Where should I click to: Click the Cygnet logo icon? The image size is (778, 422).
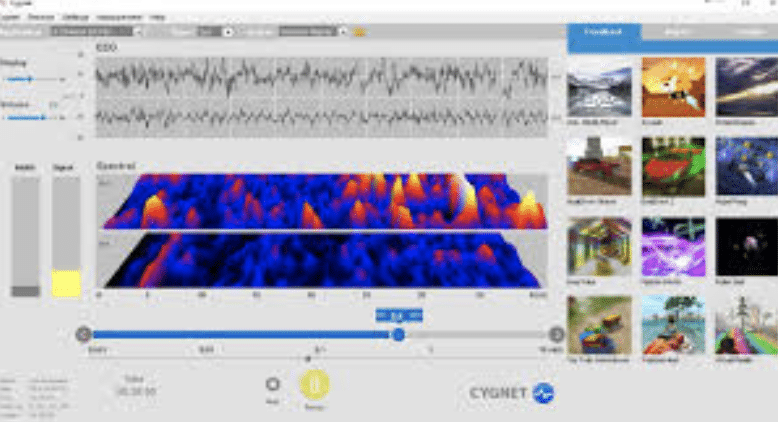click(x=543, y=392)
